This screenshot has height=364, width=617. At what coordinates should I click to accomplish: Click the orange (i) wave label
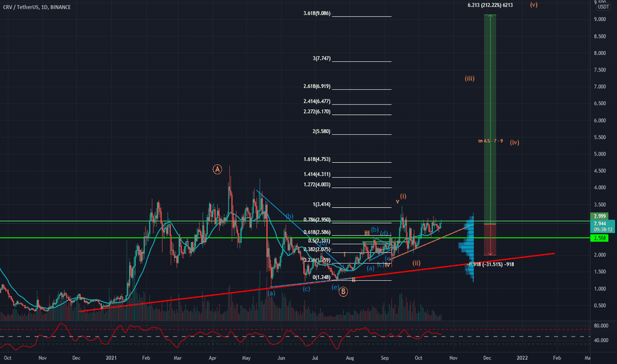click(403, 196)
